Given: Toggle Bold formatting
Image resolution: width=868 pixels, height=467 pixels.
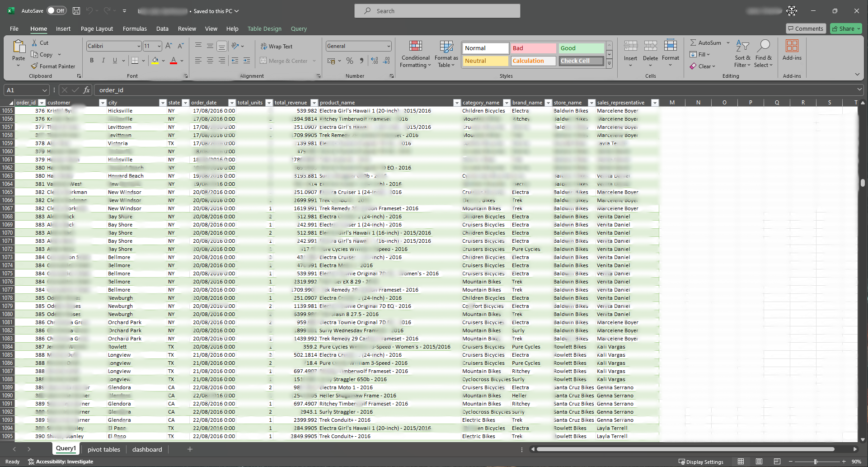Looking at the screenshot, I should point(92,61).
